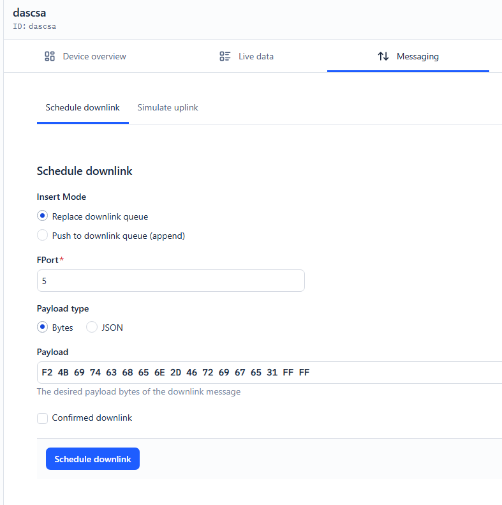
Task: Click the Confirmed downlink label text
Action: tap(92, 418)
